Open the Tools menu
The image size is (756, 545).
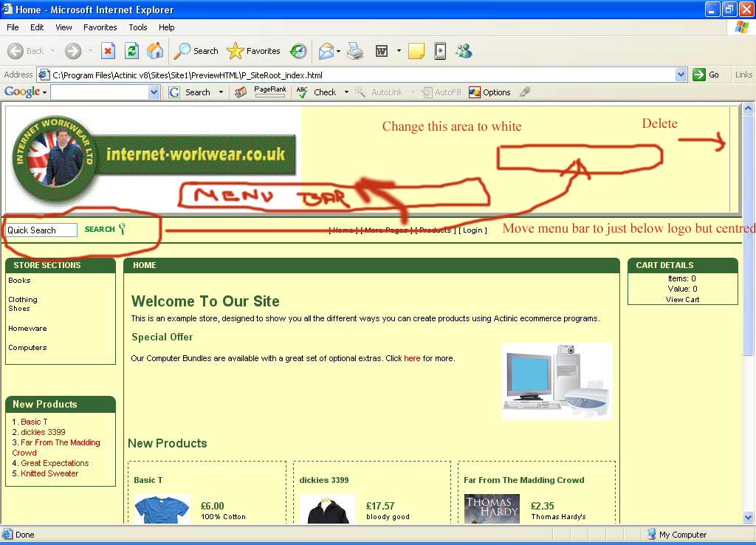click(x=138, y=27)
